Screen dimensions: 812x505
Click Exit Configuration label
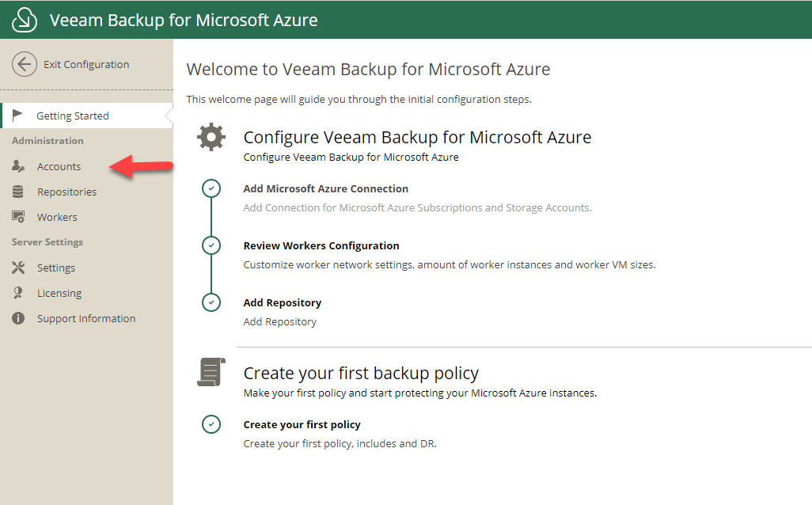pyautogui.click(x=86, y=64)
